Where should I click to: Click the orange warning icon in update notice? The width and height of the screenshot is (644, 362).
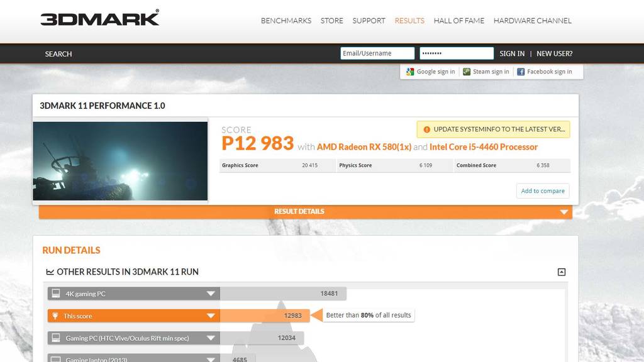click(427, 129)
